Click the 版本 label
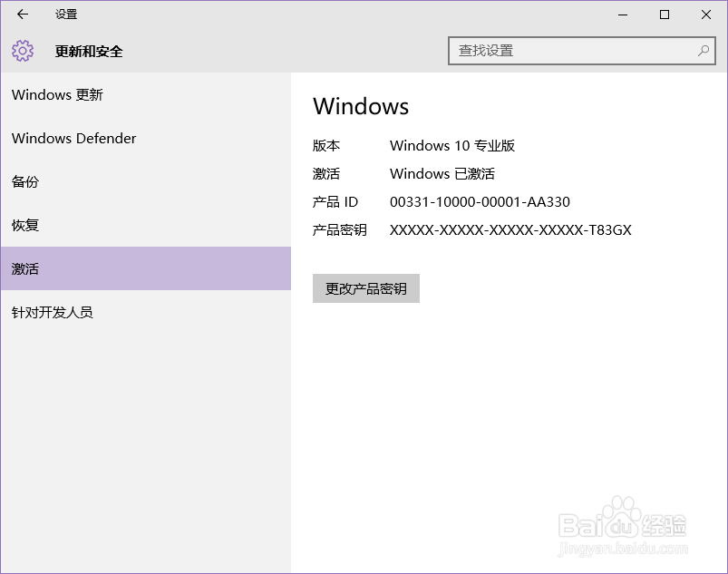Viewport: 728px width, 574px height. (326, 146)
